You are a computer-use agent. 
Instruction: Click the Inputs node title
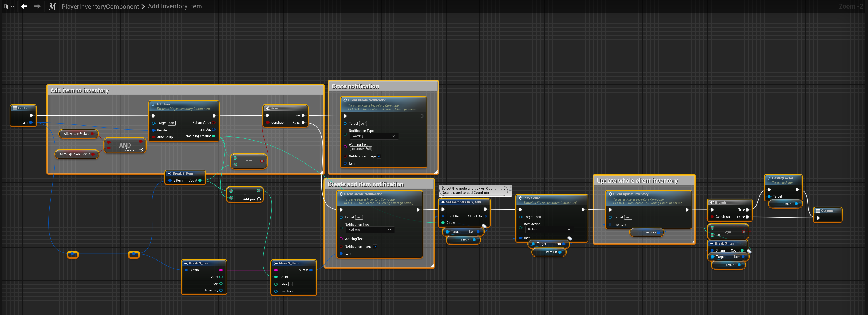pos(22,108)
